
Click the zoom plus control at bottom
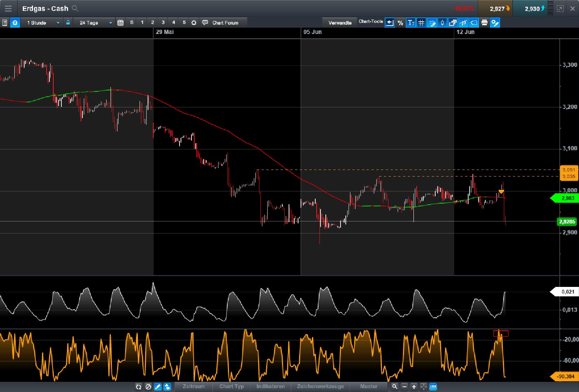(x=414, y=387)
